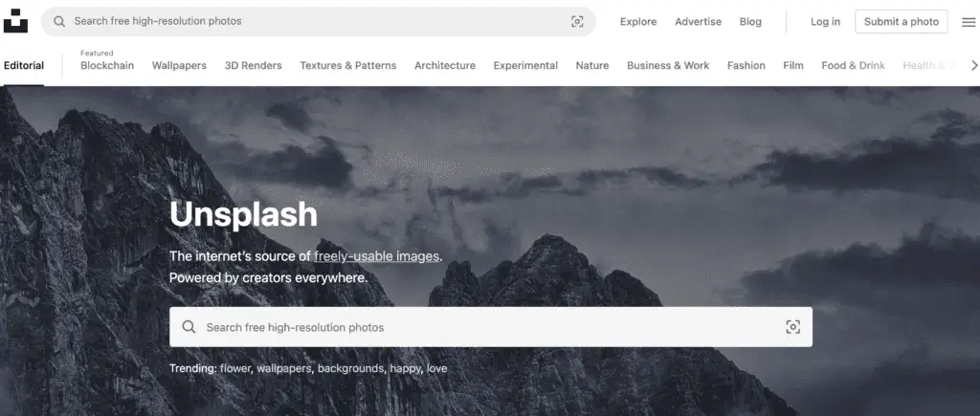Click the Unsplash hero heading

coord(244,214)
